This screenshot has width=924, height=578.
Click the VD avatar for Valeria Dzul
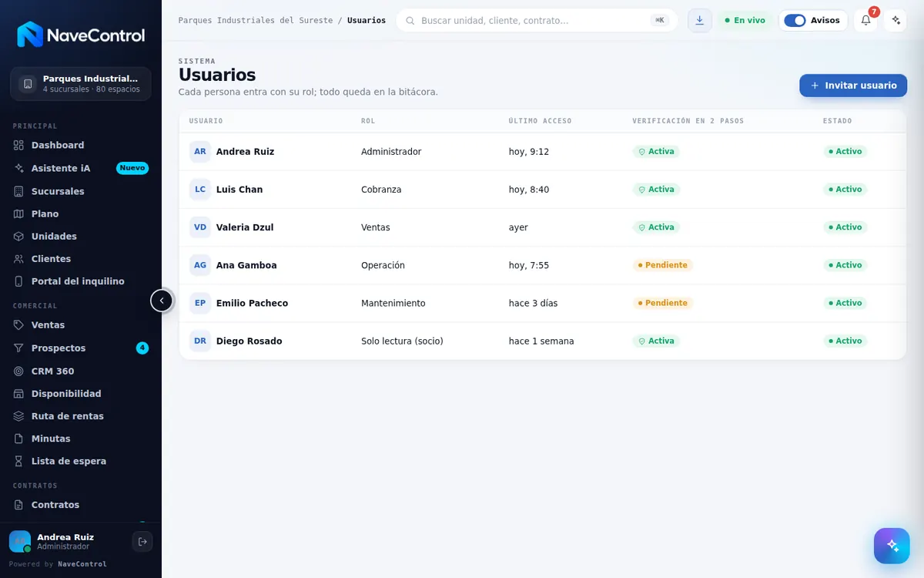(200, 227)
